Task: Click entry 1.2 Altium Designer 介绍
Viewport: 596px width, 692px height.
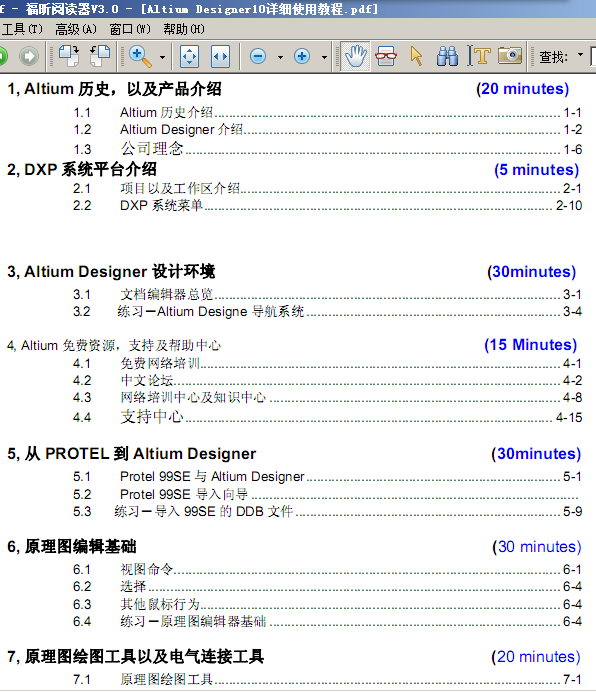Action: point(327,130)
